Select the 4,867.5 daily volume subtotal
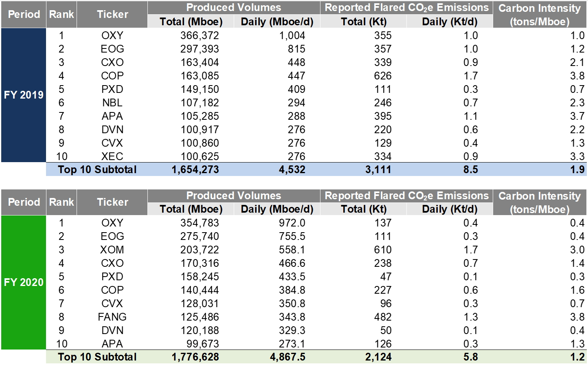 pyautogui.click(x=287, y=357)
